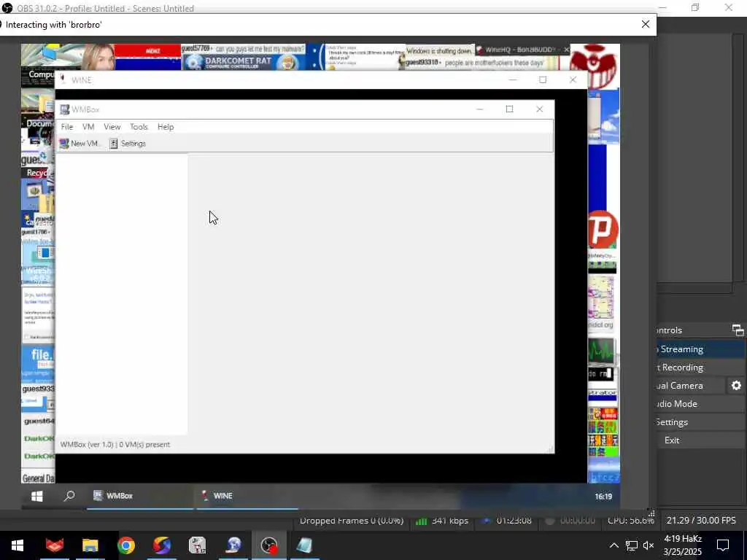
Task: Click the red Psiphon P icon
Action: (x=603, y=230)
